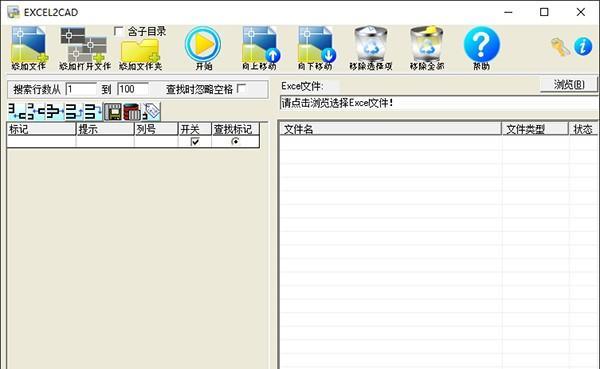Remove selected item via 移除选择项

(370, 48)
